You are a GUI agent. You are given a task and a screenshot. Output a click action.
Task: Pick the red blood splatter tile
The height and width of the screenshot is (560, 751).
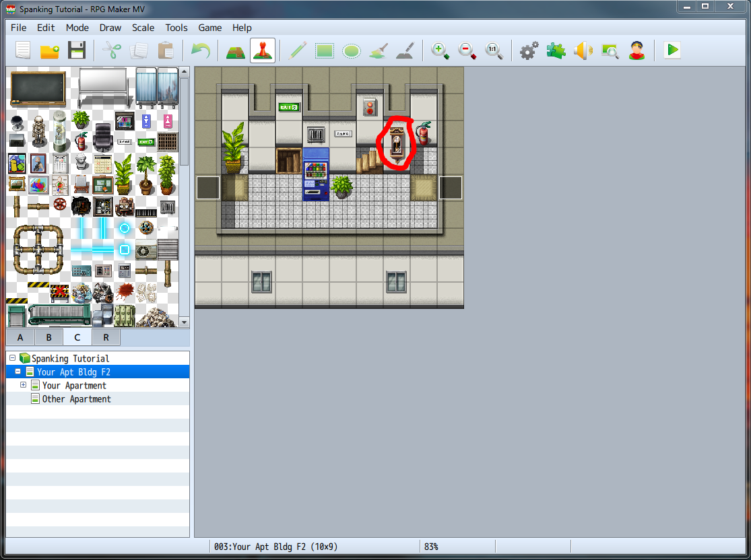point(125,291)
